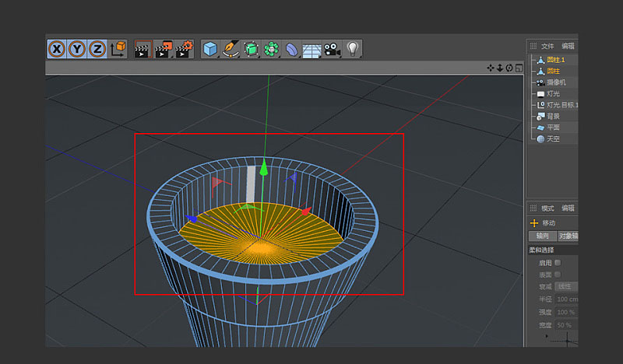Render the active view clapperboard icon
Screen dimensions: 623x364
coord(143,49)
